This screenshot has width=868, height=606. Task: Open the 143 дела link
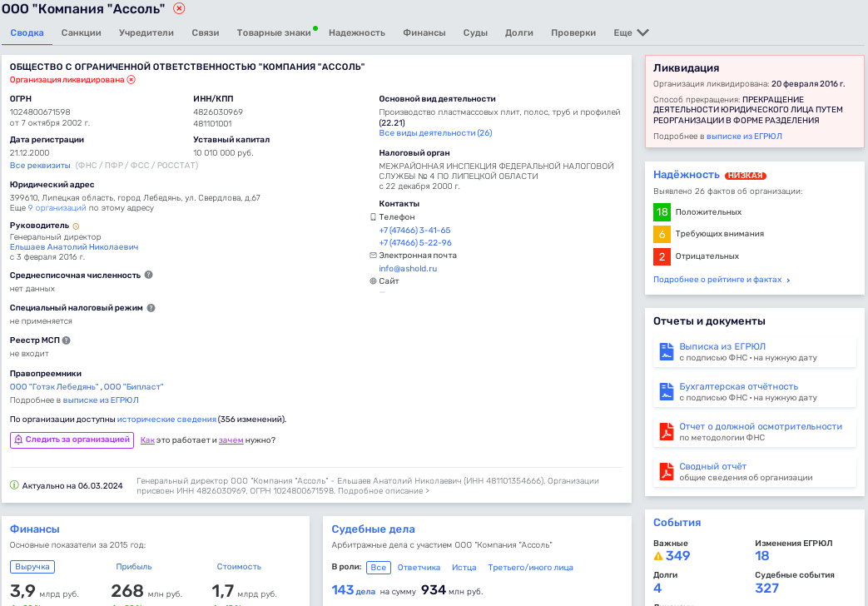[353, 590]
